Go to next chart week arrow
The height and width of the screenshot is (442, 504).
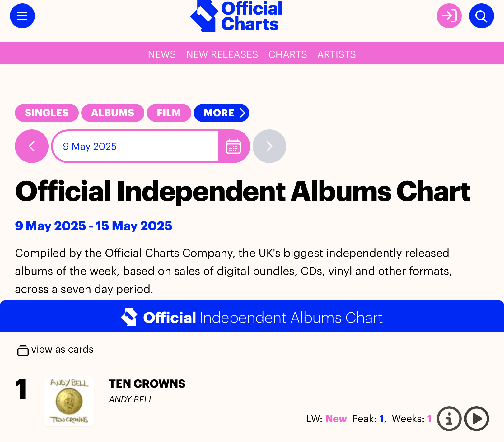pyautogui.click(x=269, y=146)
